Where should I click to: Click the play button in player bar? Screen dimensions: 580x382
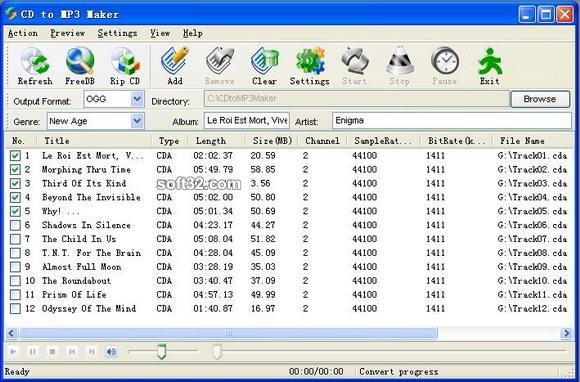[13, 351]
